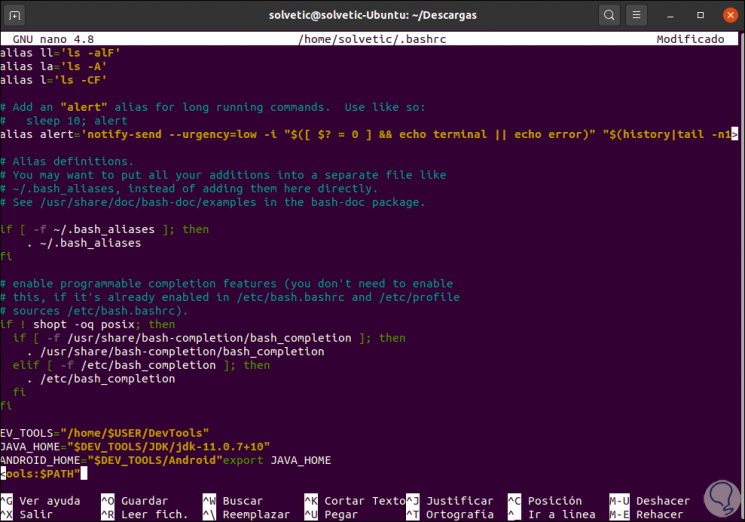The image size is (745, 522).
Task: Click the 'You may want to put' comment line
Action: (x=223, y=175)
